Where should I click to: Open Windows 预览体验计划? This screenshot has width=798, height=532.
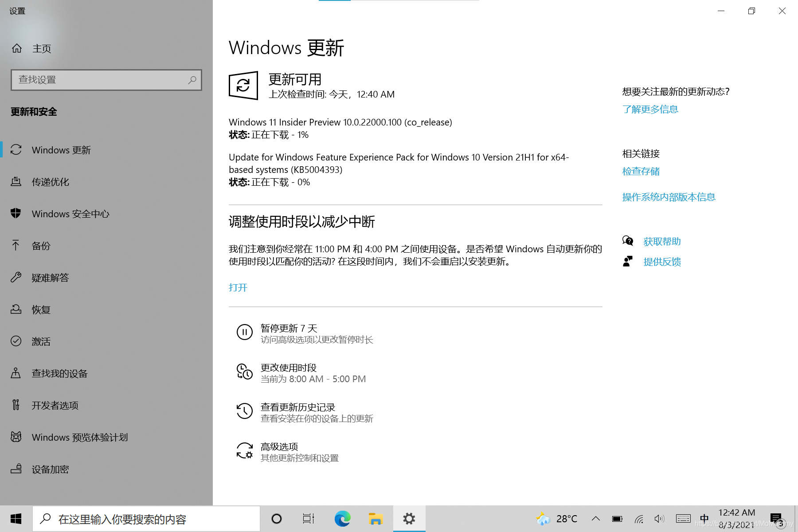coord(106,437)
